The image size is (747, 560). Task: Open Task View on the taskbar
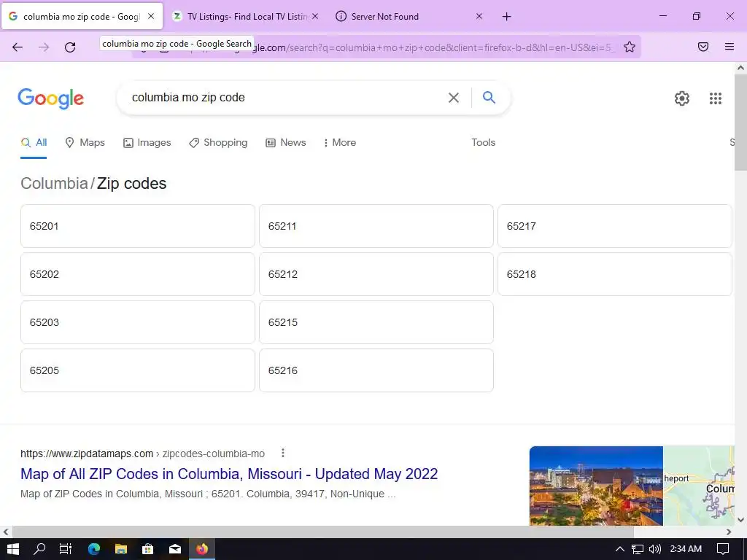tap(65, 549)
